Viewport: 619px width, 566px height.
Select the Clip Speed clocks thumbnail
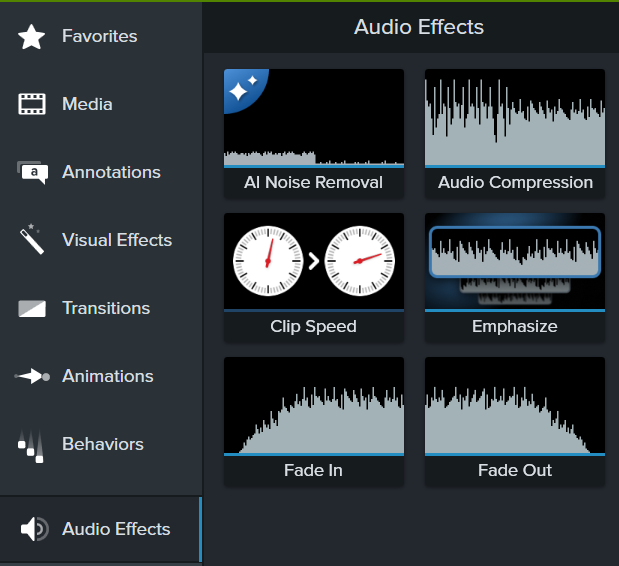pos(313,261)
